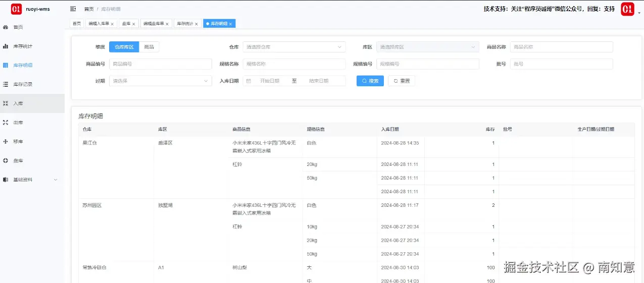Open 首页 dashboard icon in sidebar
This screenshot has width=644, height=283.
pyautogui.click(x=6, y=27)
